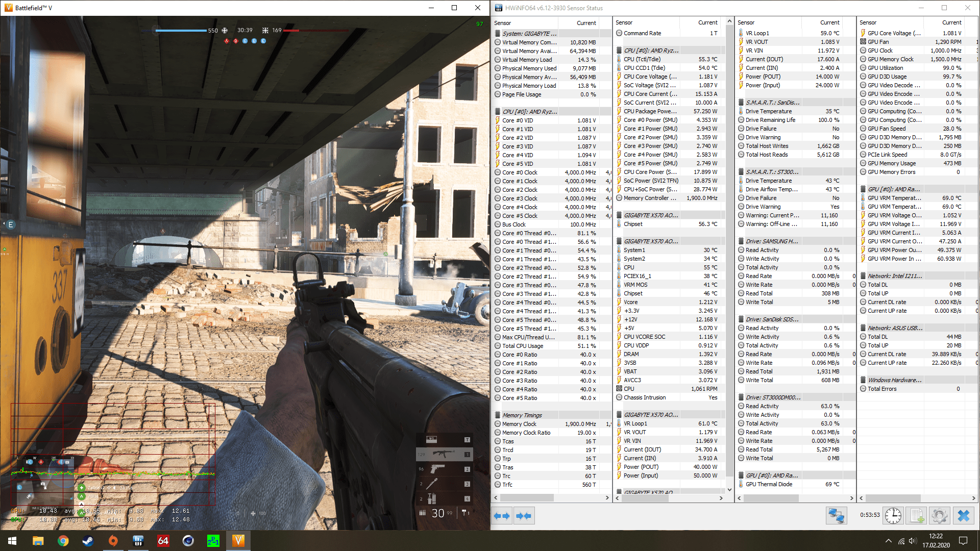The height and width of the screenshot is (551, 980).
Task: Select the PCIe Link Speed row
Action: click(x=917, y=155)
